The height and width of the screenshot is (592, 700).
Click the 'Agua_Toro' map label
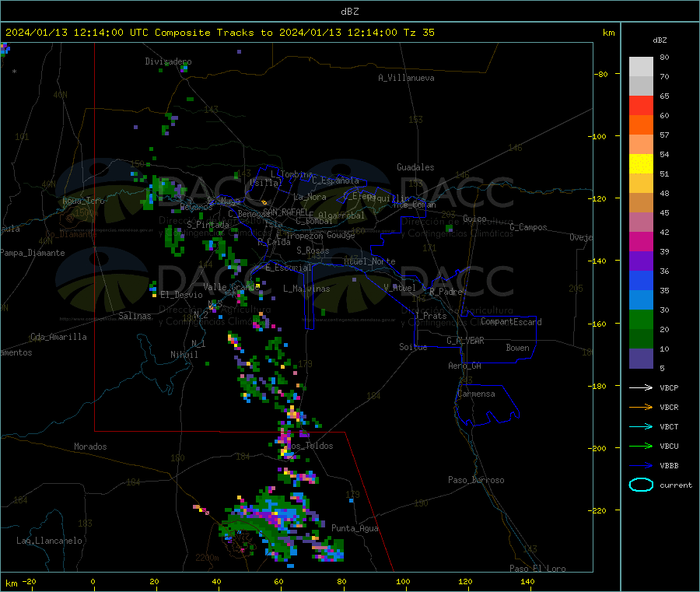pos(83,201)
